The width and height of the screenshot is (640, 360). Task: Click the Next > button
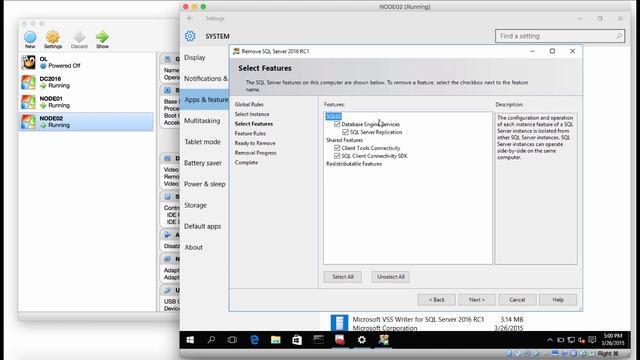click(x=477, y=300)
